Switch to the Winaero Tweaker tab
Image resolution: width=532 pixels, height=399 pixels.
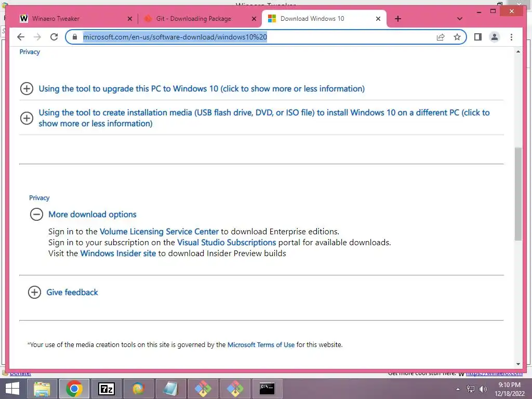coord(74,19)
